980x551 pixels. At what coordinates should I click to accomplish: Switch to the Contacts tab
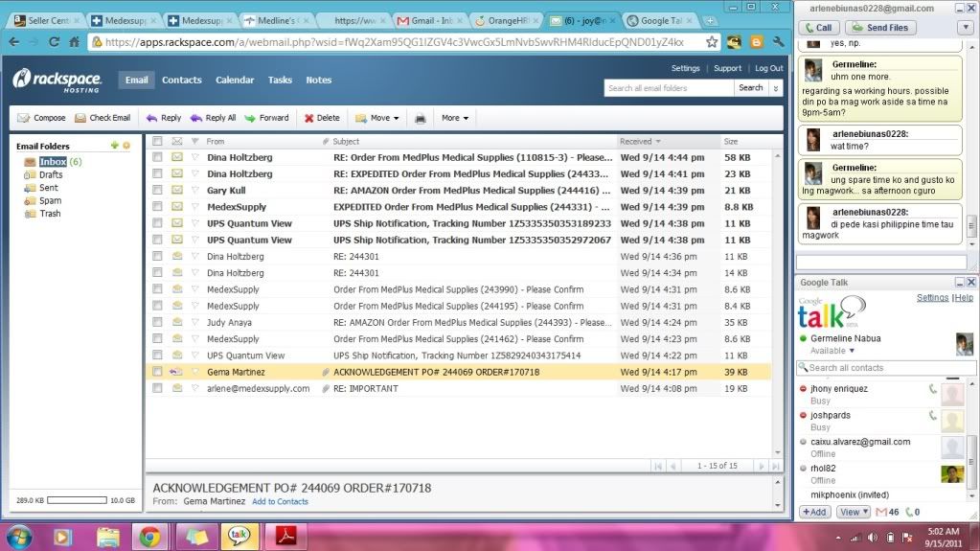point(182,80)
